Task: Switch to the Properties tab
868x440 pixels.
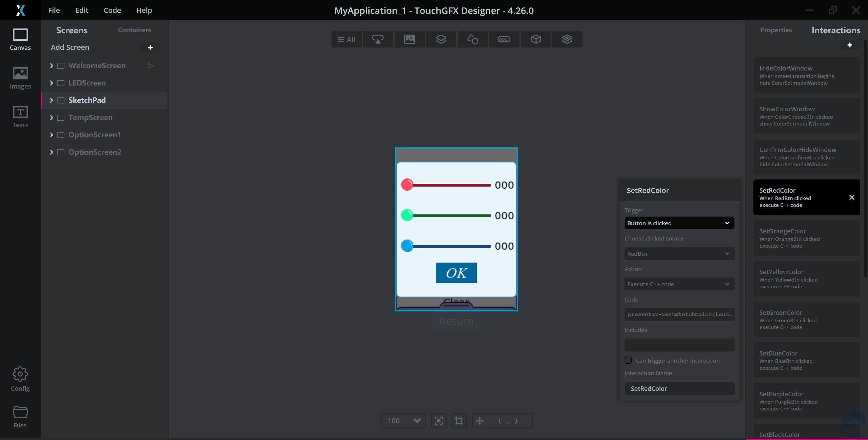Action: (x=776, y=30)
